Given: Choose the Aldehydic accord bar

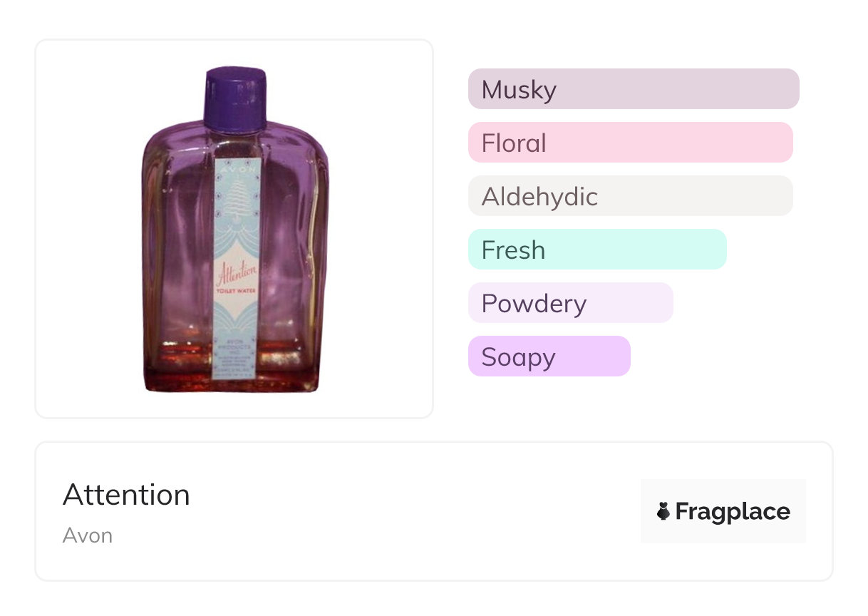Looking at the screenshot, I should coord(630,196).
